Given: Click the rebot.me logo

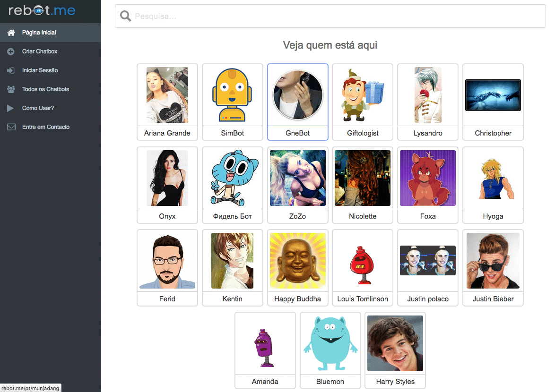Looking at the screenshot, I should [x=42, y=10].
